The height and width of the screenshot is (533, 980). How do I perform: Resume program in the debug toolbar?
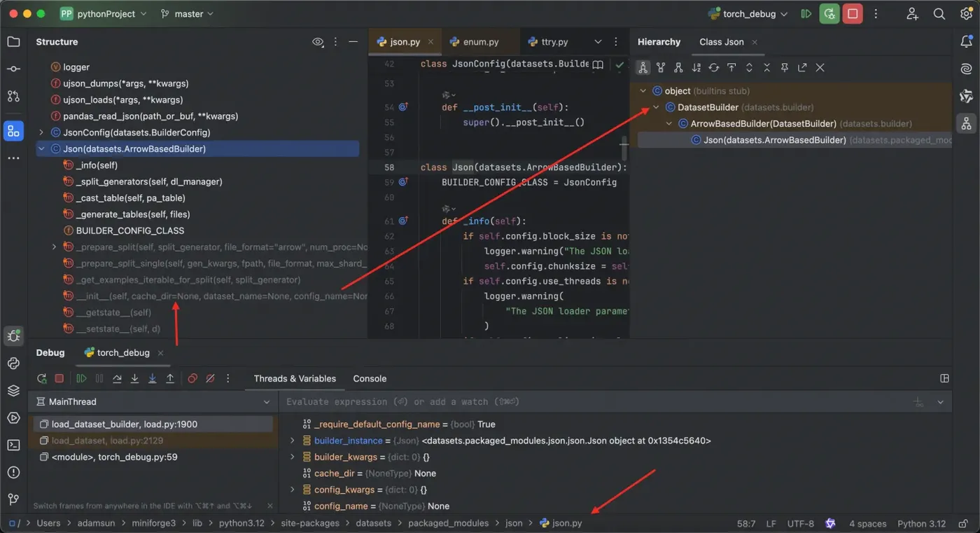coord(82,379)
